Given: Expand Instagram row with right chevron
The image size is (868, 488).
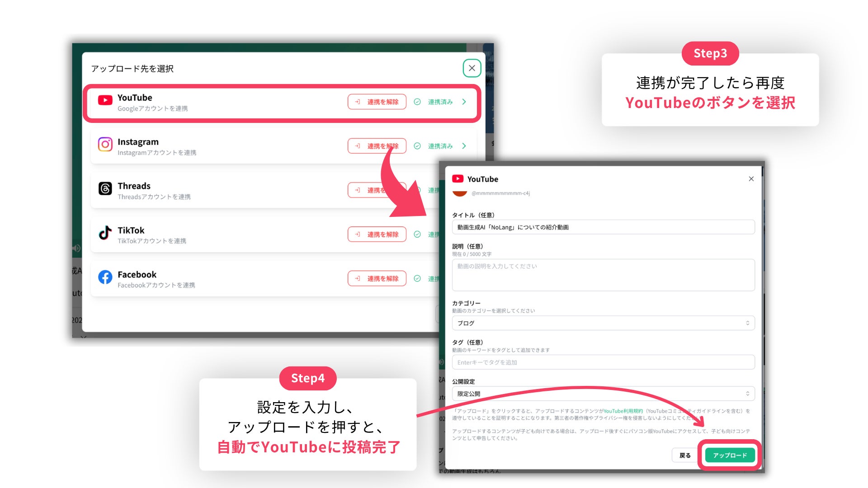Looking at the screenshot, I should 464,146.
